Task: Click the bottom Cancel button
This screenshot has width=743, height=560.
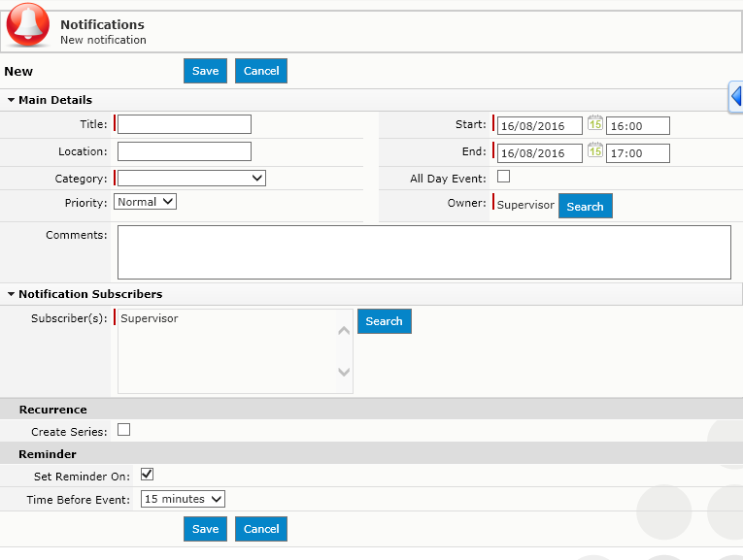Action: (x=261, y=529)
